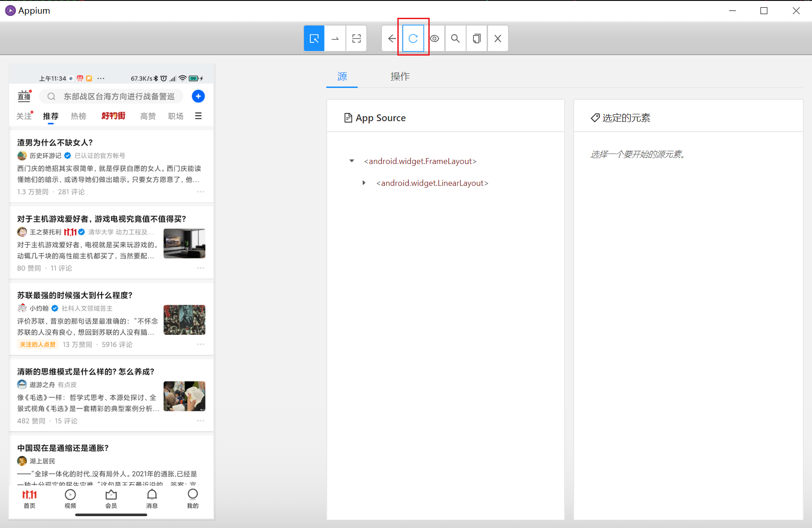
Task: Copy XML source to clipboard icon
Action: coord(477,38)
